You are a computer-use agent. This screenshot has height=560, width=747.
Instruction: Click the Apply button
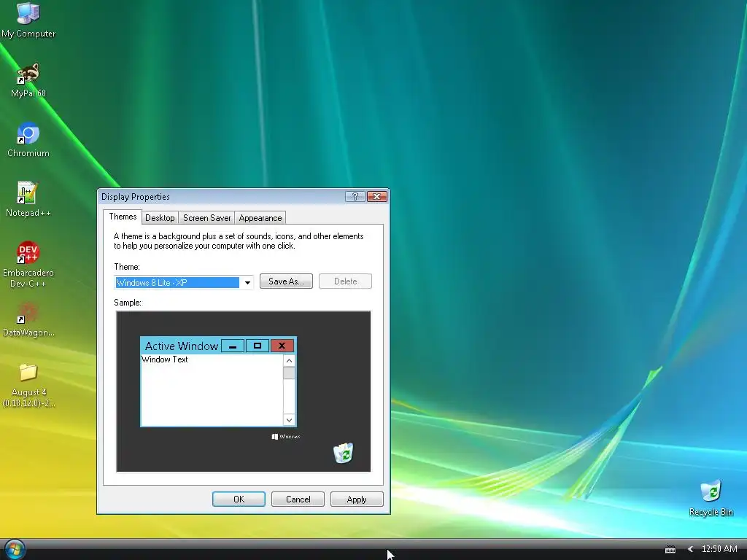pos(357,499)
